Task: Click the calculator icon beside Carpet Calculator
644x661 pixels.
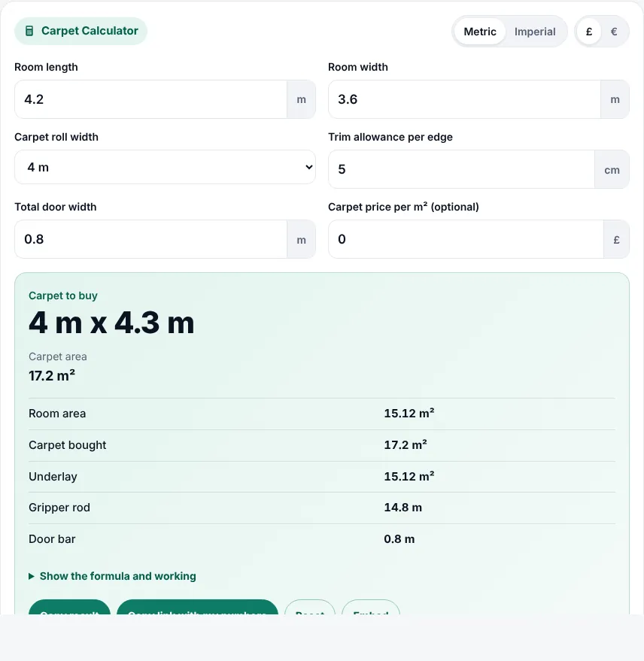Action: pos(29,31)
